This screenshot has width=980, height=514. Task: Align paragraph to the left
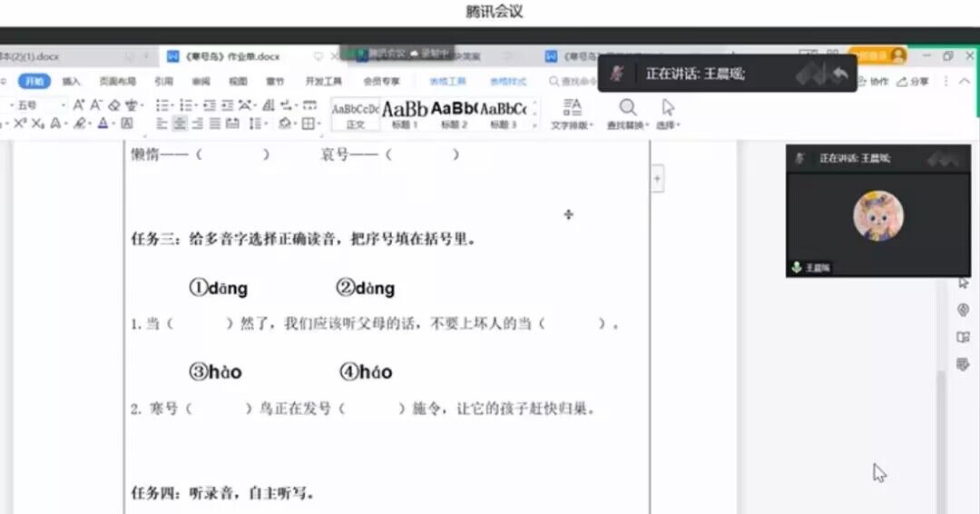click(162, 124)
